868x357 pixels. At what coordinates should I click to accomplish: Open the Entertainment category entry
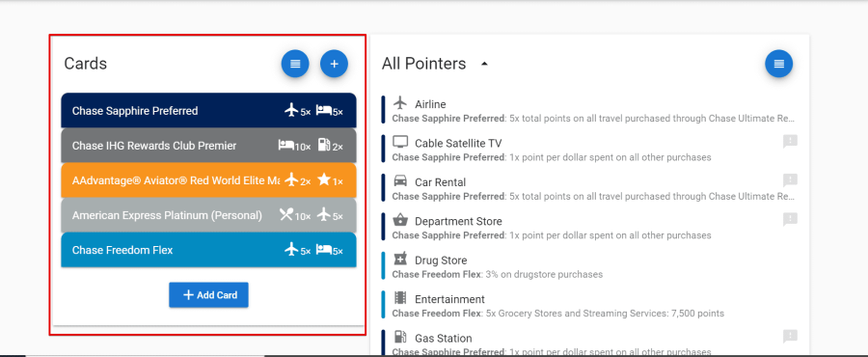tap(589, 306)
